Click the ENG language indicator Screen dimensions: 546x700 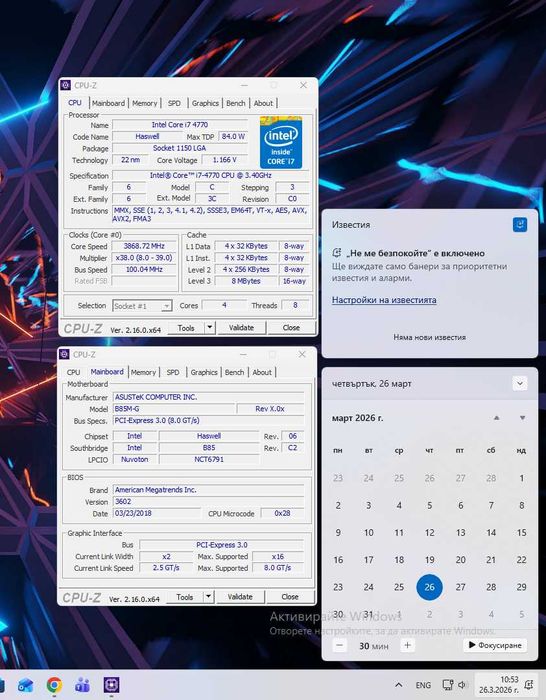click(423, 685)
